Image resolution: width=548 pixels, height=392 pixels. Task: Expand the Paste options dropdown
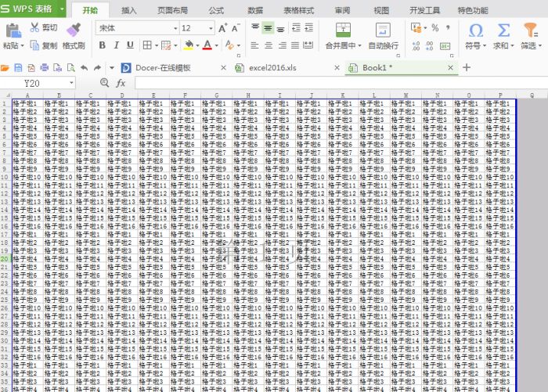[23, 45]
